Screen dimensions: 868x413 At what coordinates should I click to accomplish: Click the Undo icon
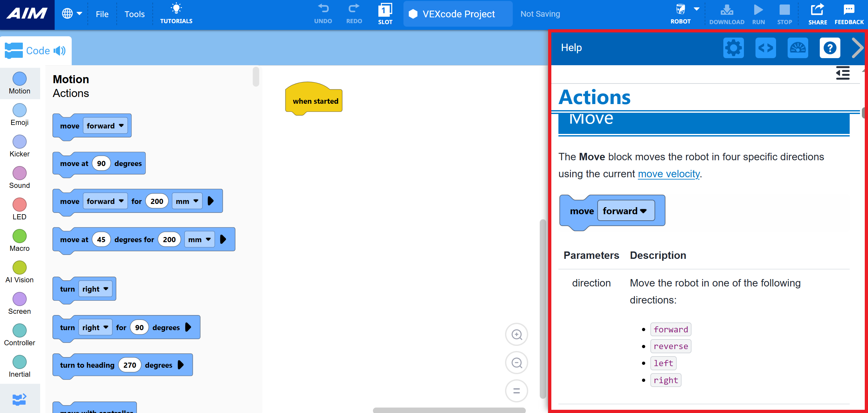tap(323, 8)
